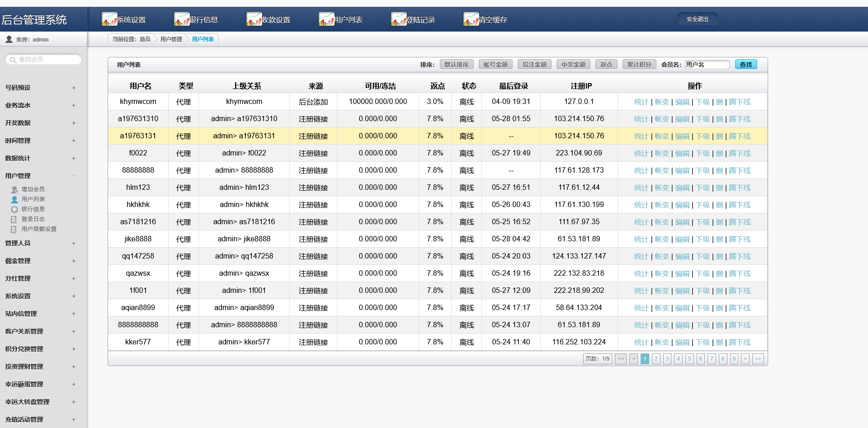Click the 用户列表 chart icon in top bar
The width and height of the screenshot is (868, 428).
326,19
